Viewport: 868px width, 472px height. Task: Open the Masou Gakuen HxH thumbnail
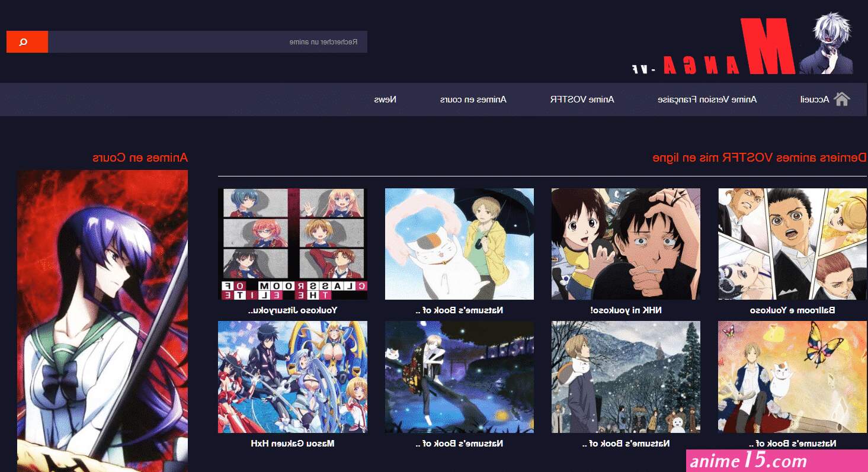coord(293,377)
